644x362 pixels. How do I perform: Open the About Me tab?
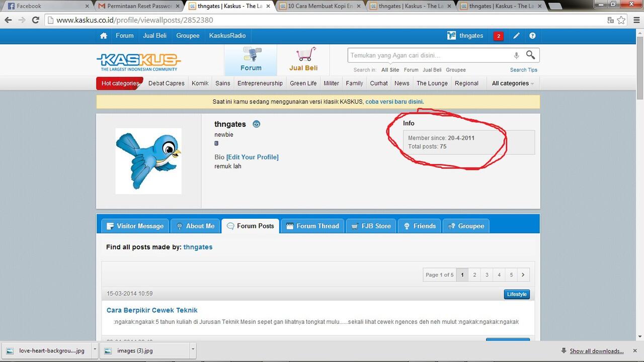(x=195, y=226)
